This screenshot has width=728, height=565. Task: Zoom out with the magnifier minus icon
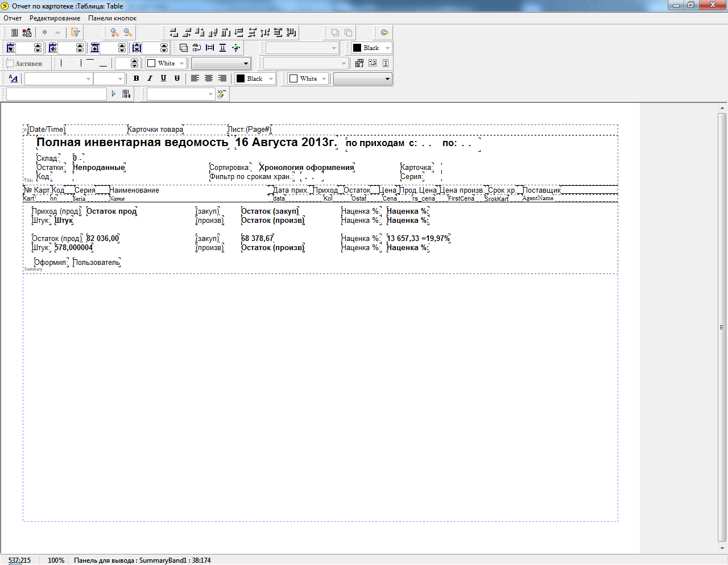pos(128,32)
